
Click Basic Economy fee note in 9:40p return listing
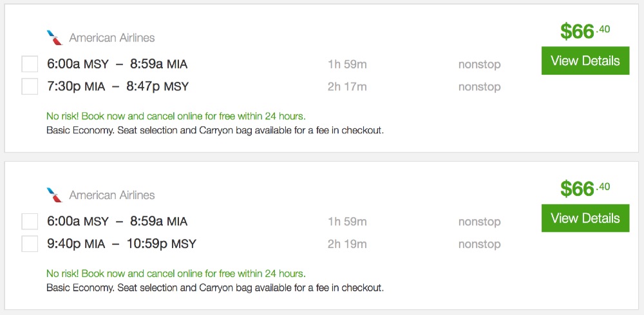[215, 287]
